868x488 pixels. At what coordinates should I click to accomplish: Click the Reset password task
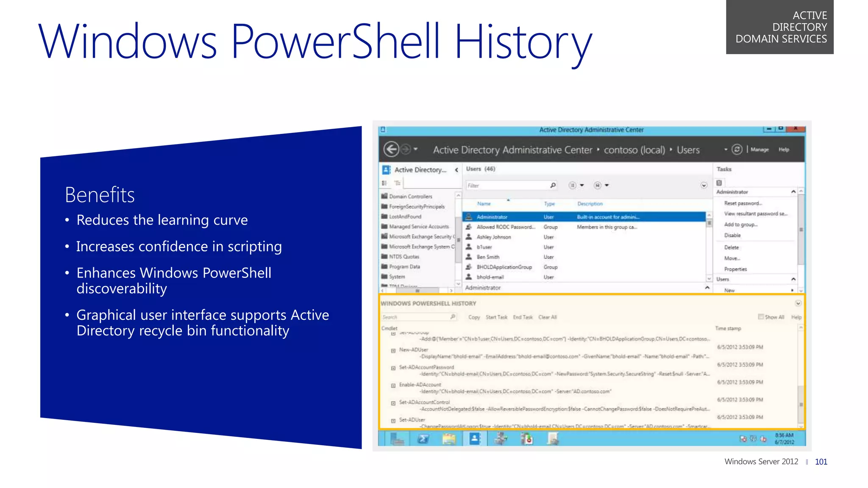point(743,203)
